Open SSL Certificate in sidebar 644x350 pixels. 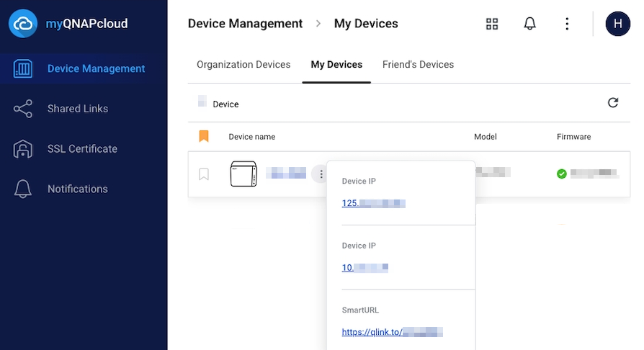84,148
